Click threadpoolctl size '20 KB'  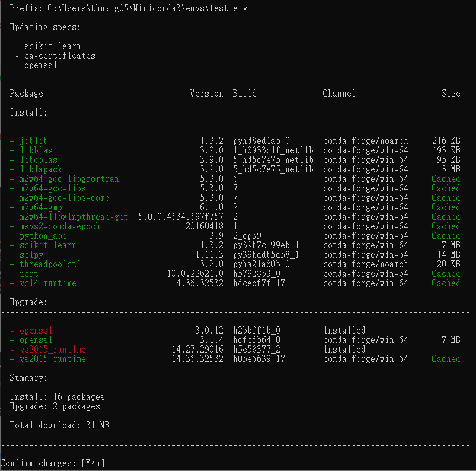449,264
